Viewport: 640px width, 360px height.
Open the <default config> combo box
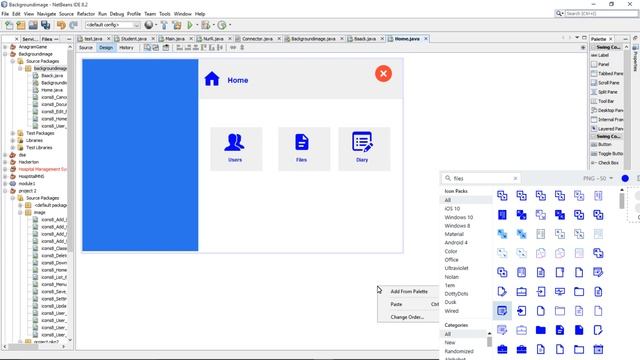click(113, 25)
